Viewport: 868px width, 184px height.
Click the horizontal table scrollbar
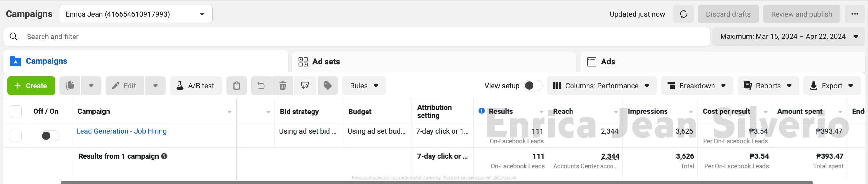tap(436, 182)
